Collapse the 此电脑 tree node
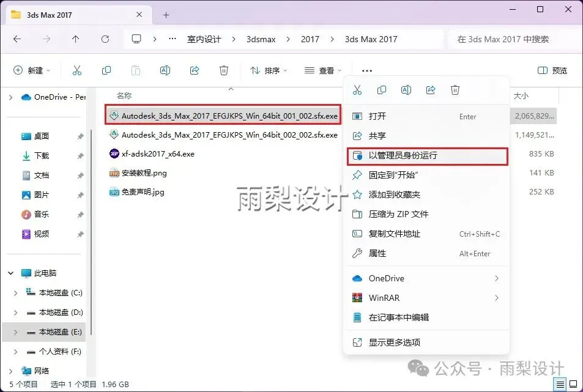 (x=11, y=273)
